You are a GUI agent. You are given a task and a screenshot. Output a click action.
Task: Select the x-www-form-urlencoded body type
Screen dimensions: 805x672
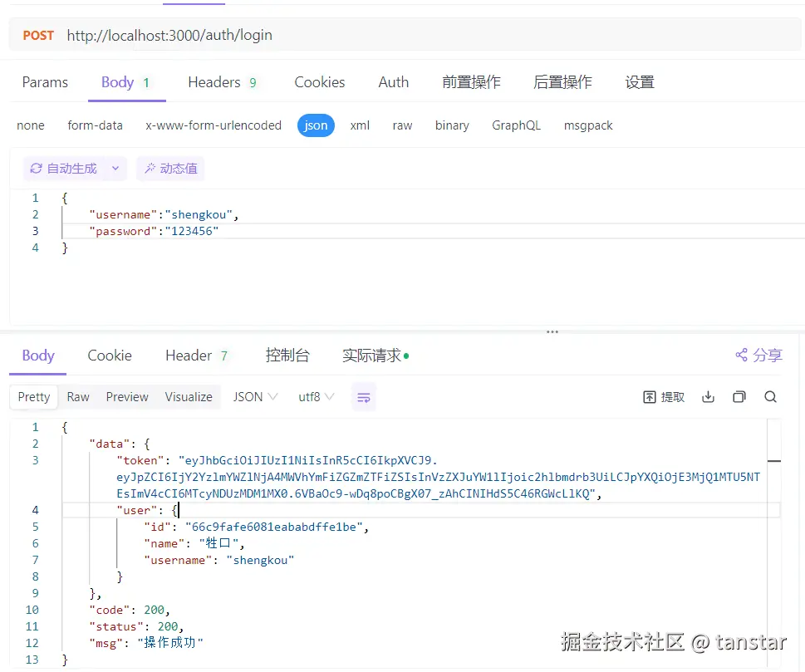tap(214, 125)
